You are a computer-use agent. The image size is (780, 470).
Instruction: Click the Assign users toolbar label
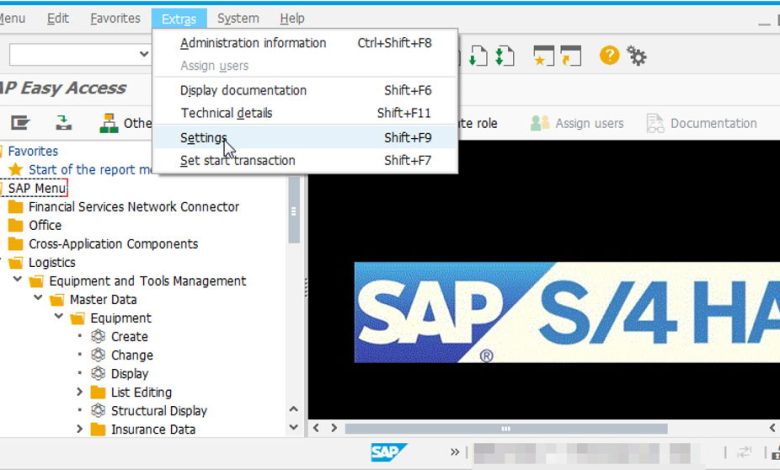coord(589,123)
